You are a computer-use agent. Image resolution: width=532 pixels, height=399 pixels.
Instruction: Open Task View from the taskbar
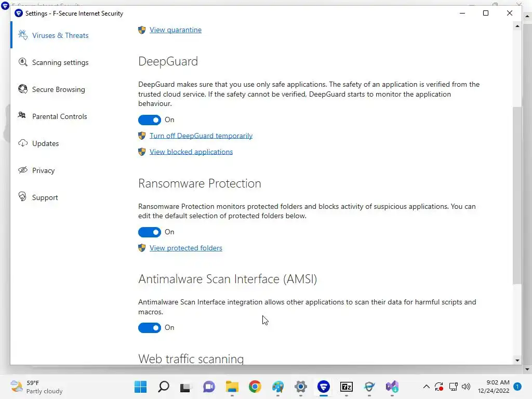[185, 387]
